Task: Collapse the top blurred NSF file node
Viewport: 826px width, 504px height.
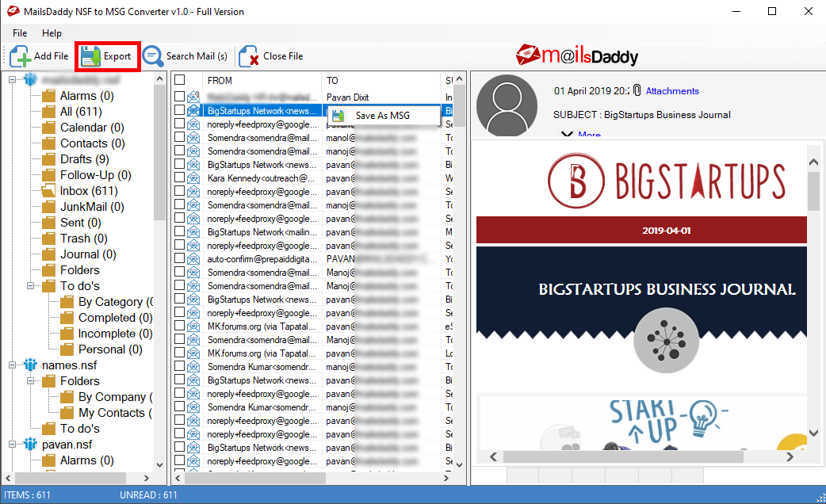Action: 12,80
